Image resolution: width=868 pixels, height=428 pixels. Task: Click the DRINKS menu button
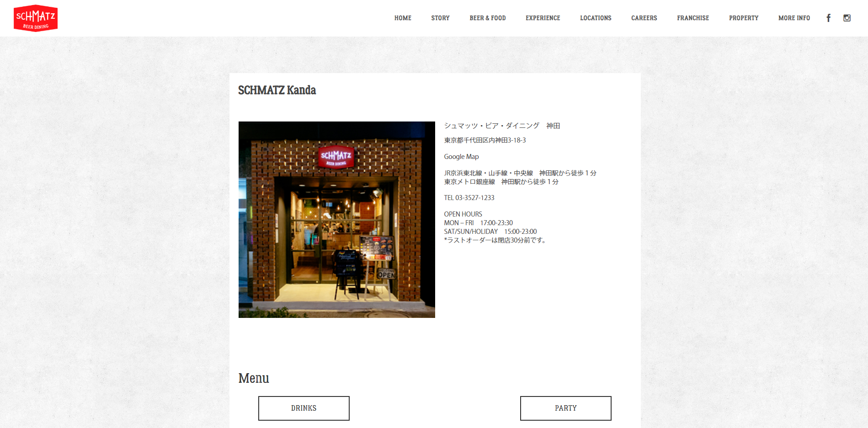(304, 408)
